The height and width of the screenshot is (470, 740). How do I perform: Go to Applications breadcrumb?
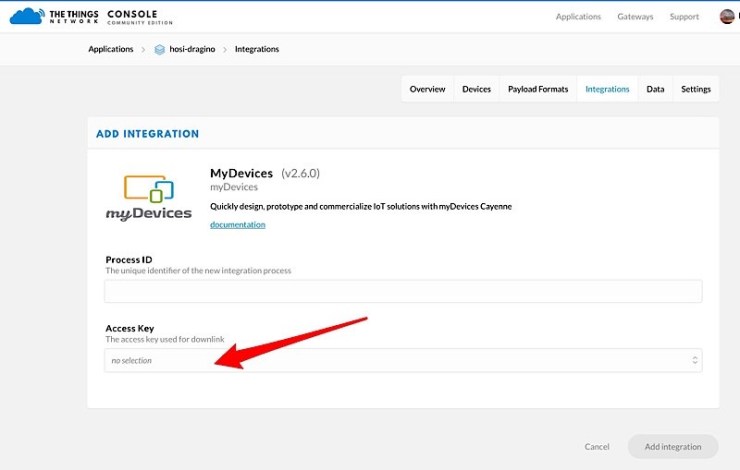[x=111, y=49]
